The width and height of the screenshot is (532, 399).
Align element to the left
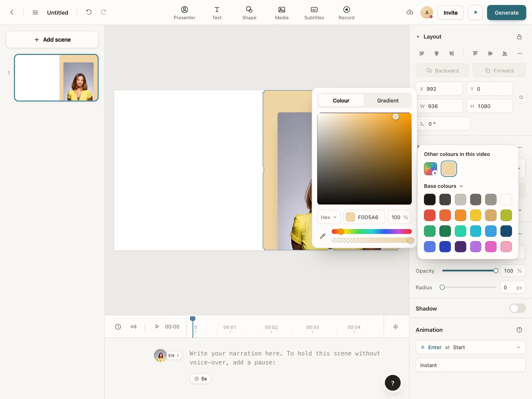422,54
